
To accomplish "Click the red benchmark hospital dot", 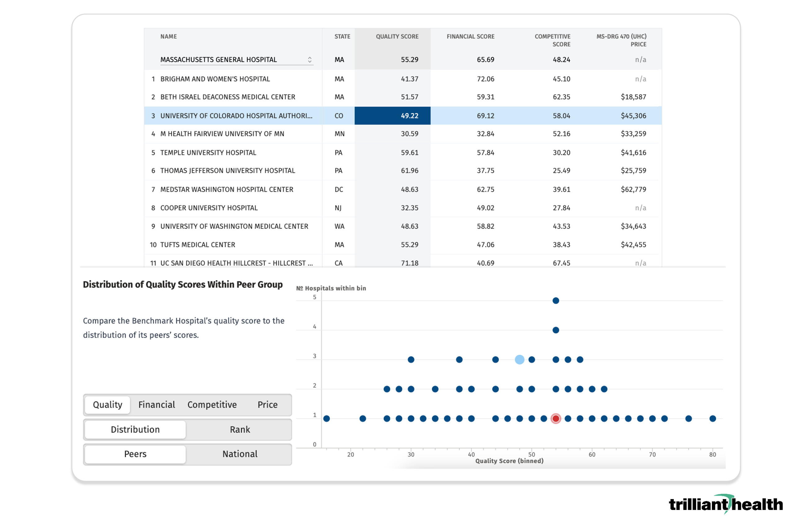I will pos(556,419).
